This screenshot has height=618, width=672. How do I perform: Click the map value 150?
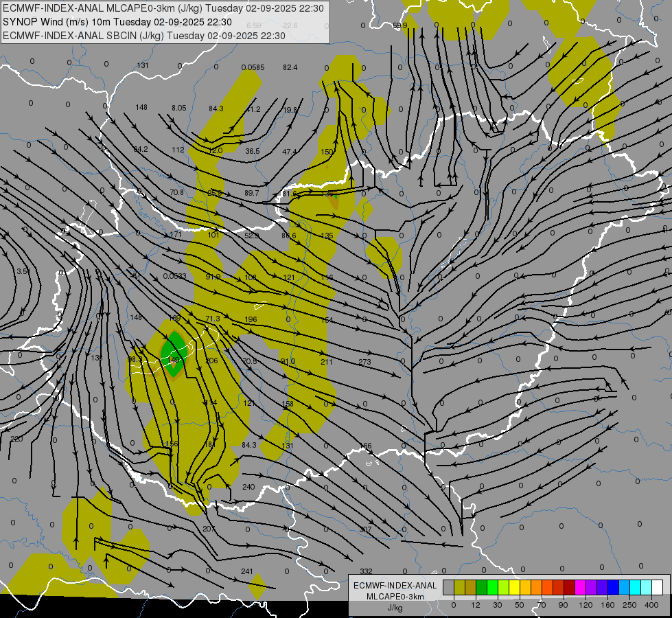tap(327, 152)
